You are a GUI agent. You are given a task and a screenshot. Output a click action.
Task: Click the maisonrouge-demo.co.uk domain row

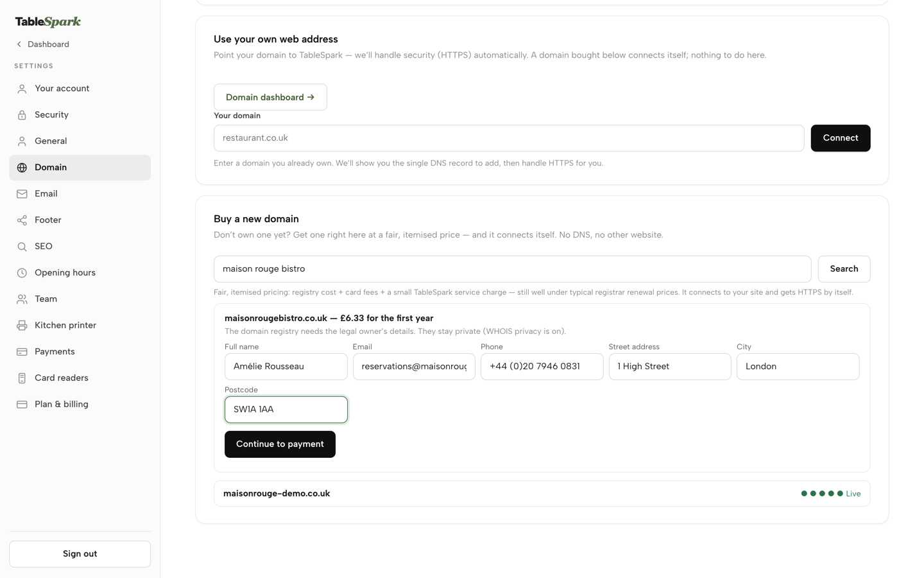pyautogui.click(x=542, y=494)
